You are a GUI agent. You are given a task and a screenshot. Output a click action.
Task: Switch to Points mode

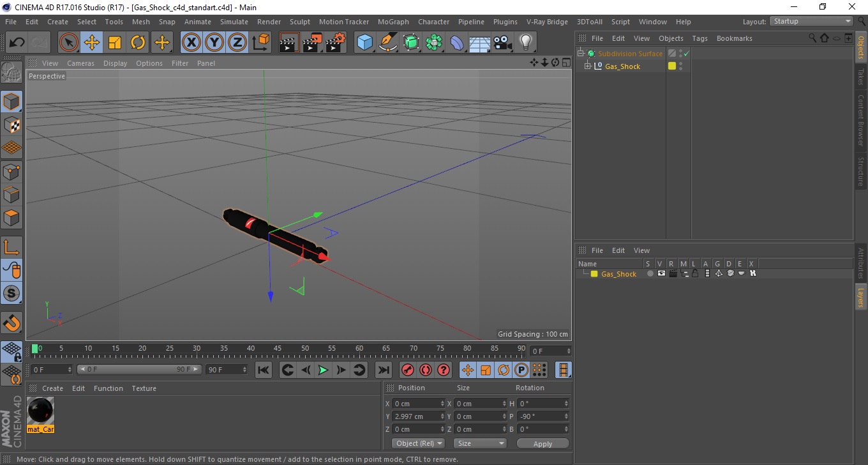[11, 171]
